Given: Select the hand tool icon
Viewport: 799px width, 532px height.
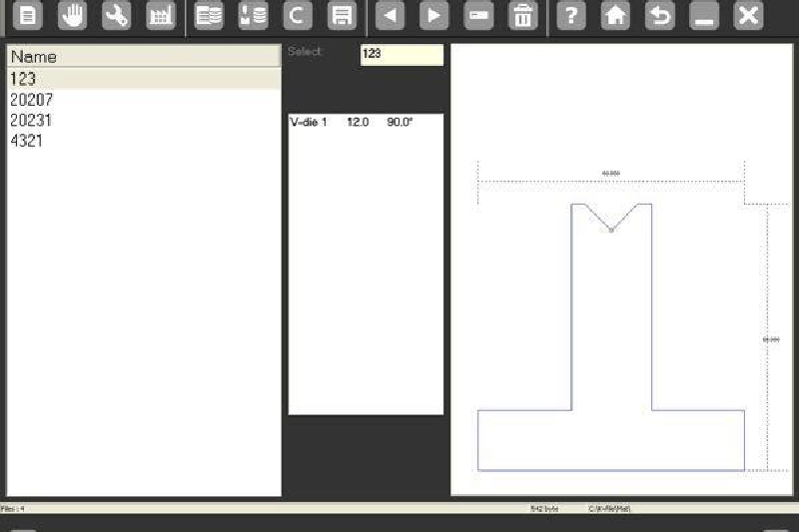Looking at the screenshot, I should tap(72, 16).
